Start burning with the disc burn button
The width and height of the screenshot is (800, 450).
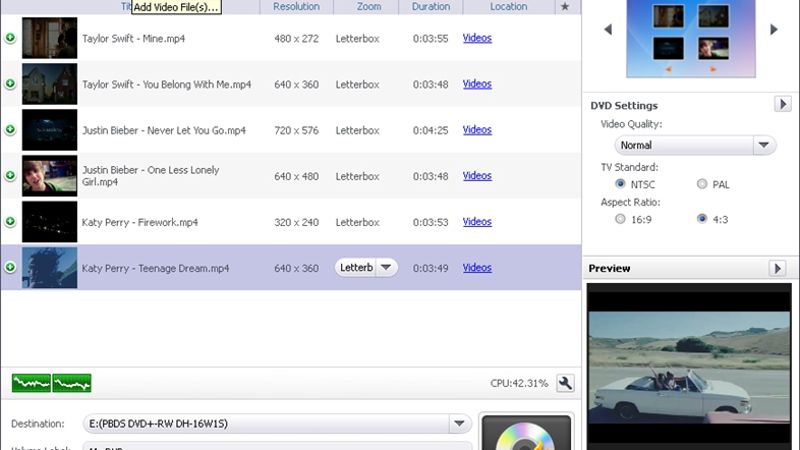click(526, 432)
